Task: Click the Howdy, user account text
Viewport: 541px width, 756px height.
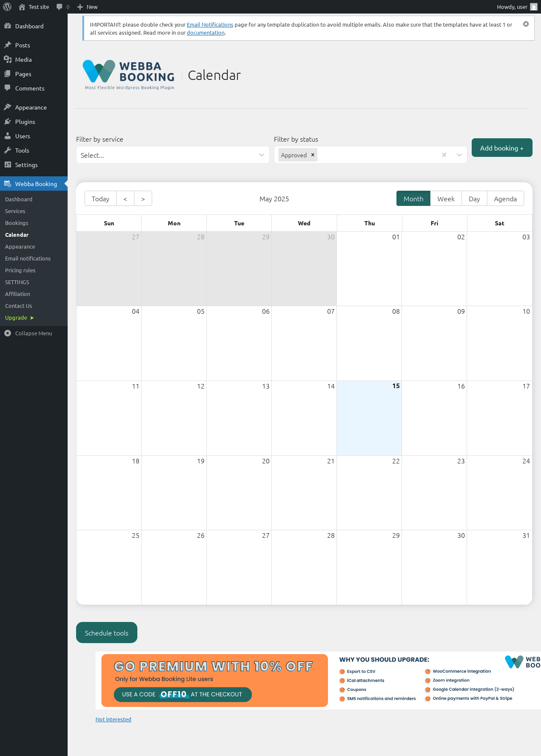Action: tap(512, 7)
